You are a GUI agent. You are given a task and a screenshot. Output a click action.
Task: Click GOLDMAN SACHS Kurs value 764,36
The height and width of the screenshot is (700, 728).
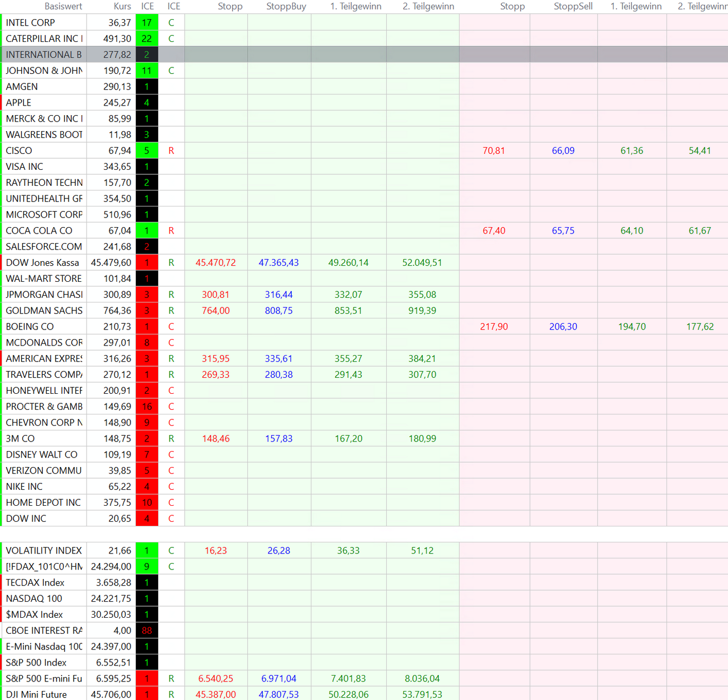tap(117, 310)
